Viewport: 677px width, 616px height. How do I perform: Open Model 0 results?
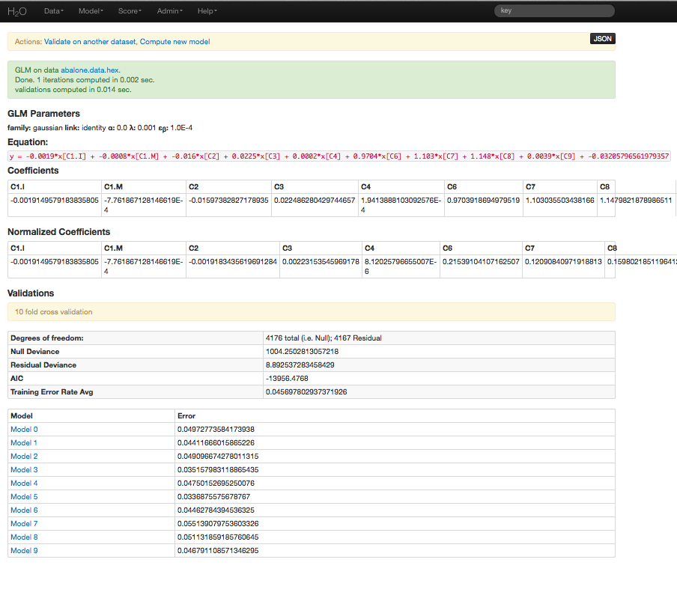click(x=23, y=429)
